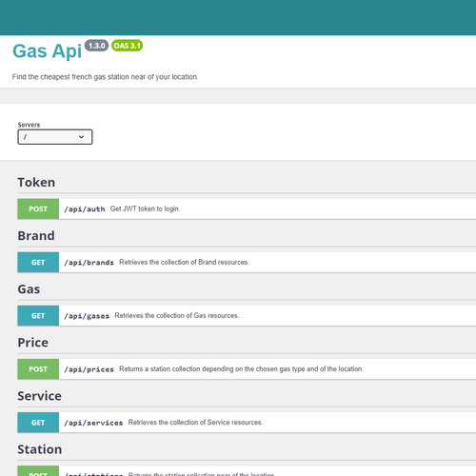This screenshot has height=476, width=476.
Task: Collapse the Station section heading
Action: [39, 449]
